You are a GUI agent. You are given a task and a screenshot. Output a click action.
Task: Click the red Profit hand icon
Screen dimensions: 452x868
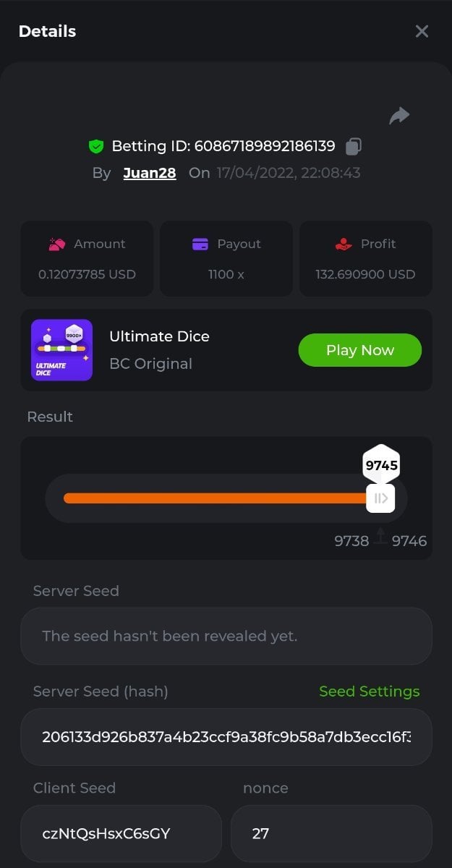pyautogui.click(x=344, y=244)
